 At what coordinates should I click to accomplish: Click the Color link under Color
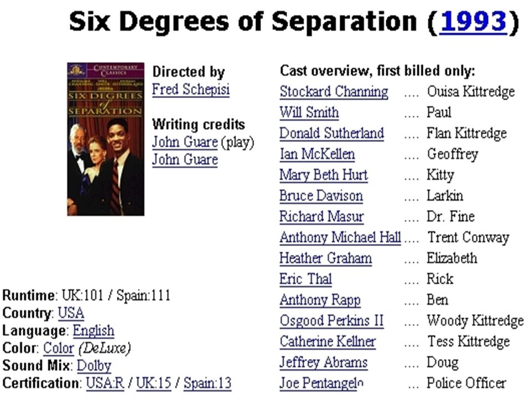point(58,348)
